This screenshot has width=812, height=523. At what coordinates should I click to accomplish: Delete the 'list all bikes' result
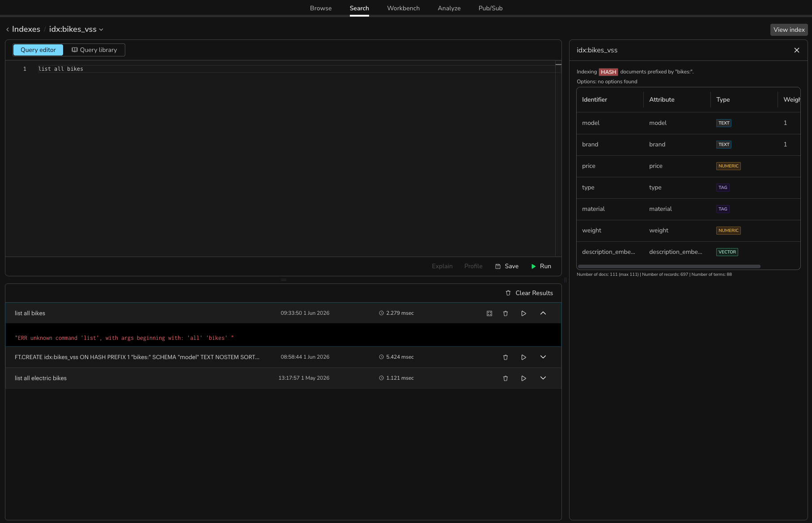pos(506,313)
